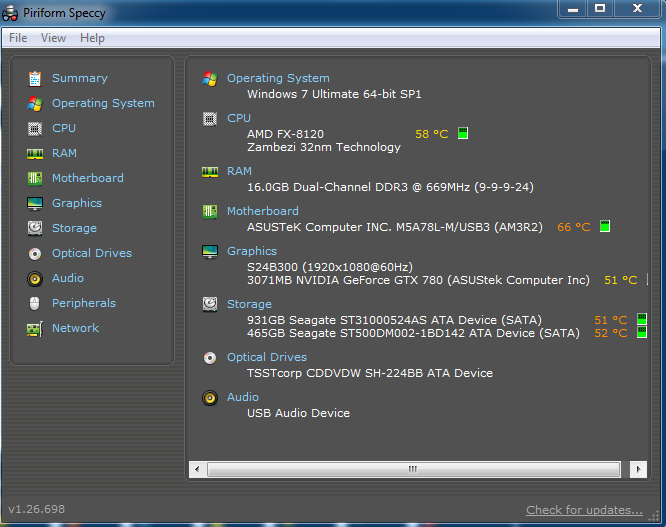This screenshot has width=666, height=527.
Task: Click the USB Audio Device text
Action: pyautogui.click(x=299, y=413)
